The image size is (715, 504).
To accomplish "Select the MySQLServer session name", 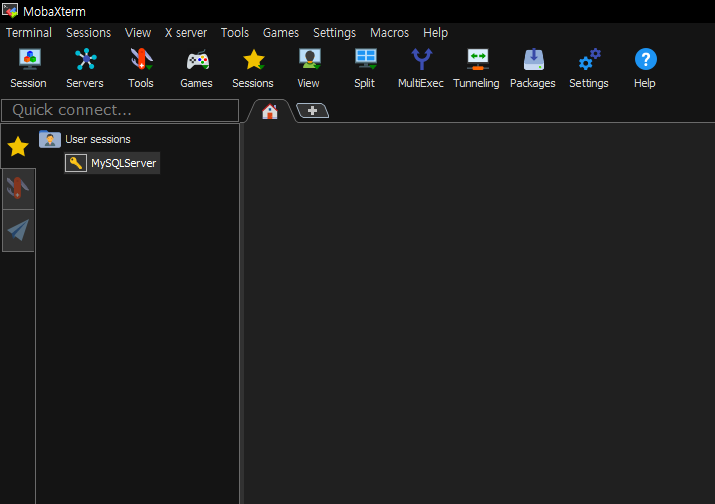I will (124, 163).
